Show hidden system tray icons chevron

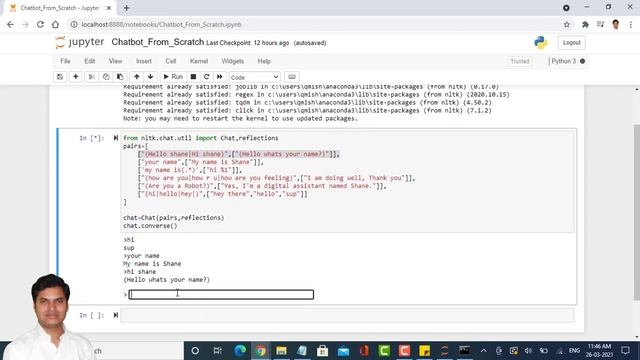[484, 351]
